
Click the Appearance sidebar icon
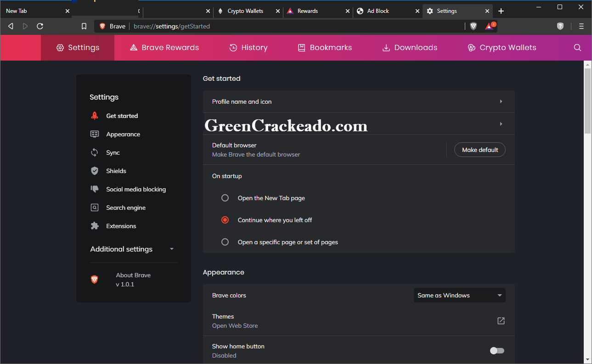(x=95, y=134)
